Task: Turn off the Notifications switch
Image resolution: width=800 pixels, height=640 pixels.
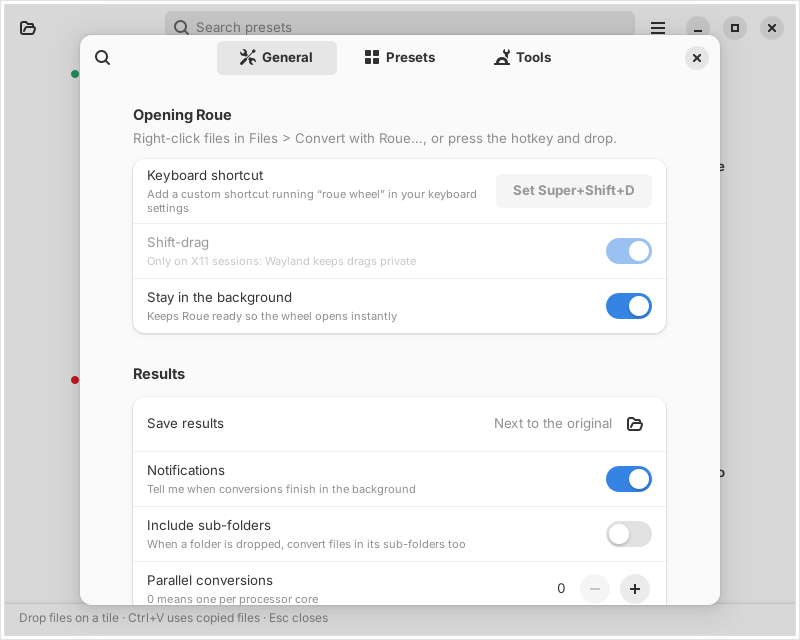Action: [x=629, y=479]
